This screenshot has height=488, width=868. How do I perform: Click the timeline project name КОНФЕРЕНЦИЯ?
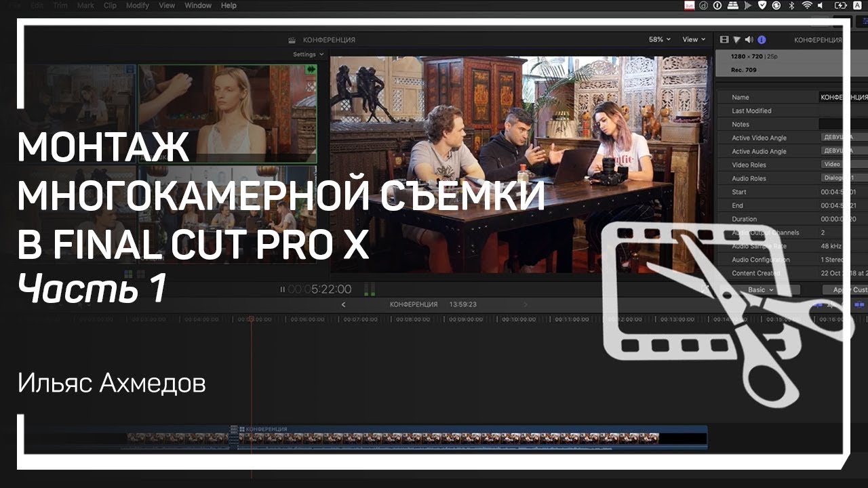click(413, 304)
